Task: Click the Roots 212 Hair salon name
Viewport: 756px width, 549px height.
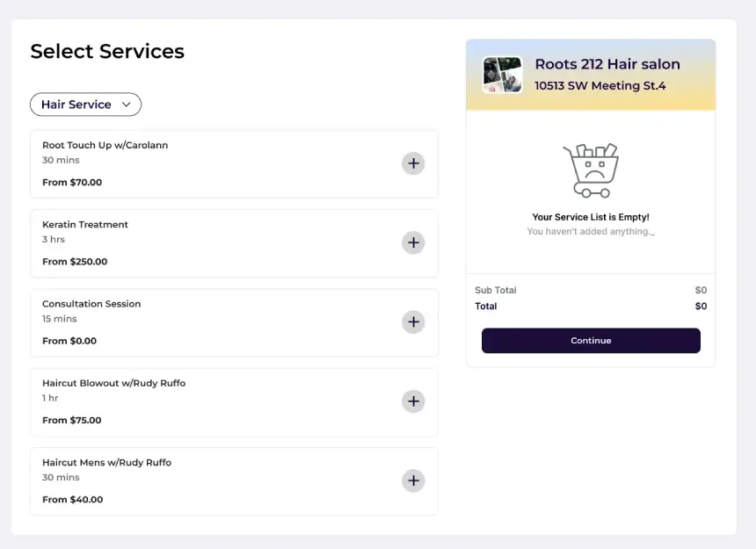Action: pos(607,64)
